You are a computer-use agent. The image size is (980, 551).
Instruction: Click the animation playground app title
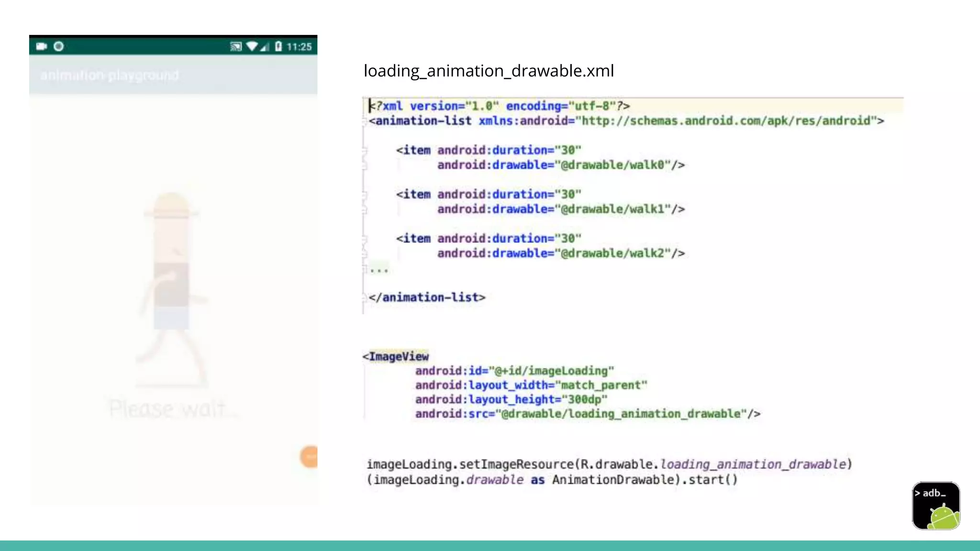tap(110, 76)
